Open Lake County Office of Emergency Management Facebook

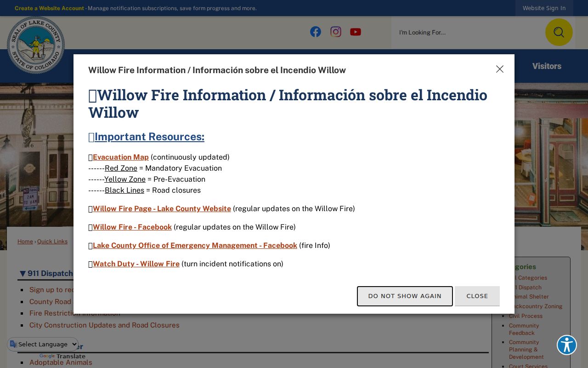click(195, 246)
